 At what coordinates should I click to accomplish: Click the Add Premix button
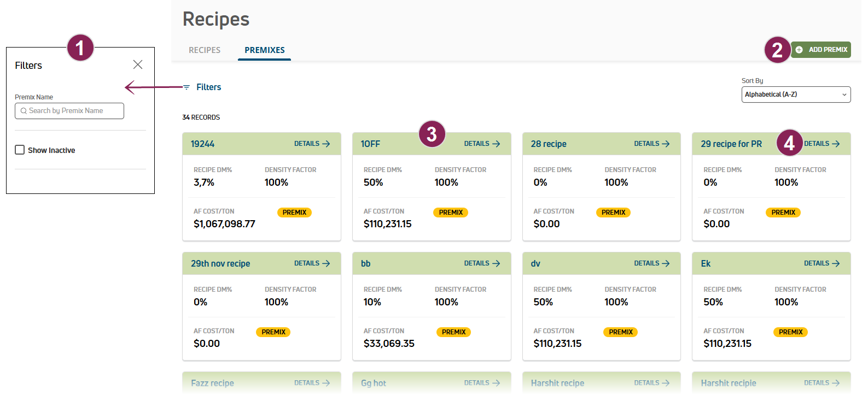coord(822,50)
